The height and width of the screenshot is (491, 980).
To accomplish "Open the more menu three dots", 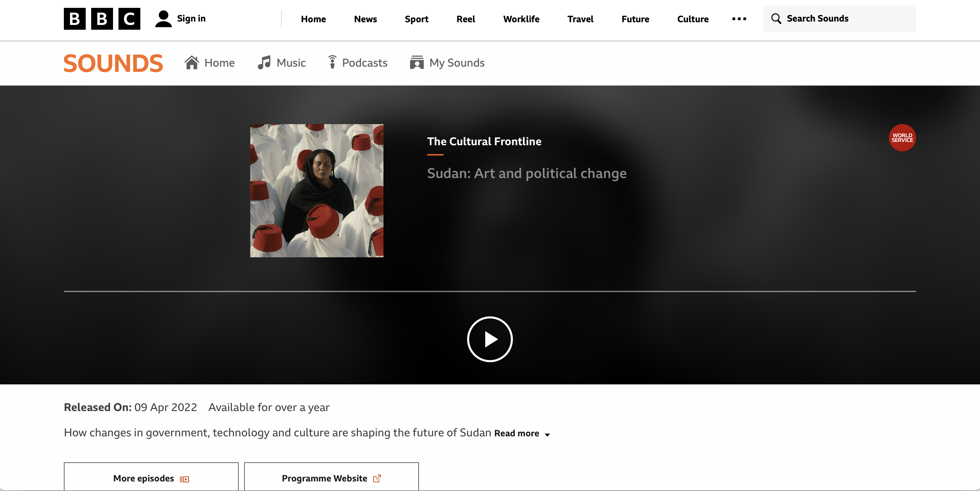I will pos(739,19).
